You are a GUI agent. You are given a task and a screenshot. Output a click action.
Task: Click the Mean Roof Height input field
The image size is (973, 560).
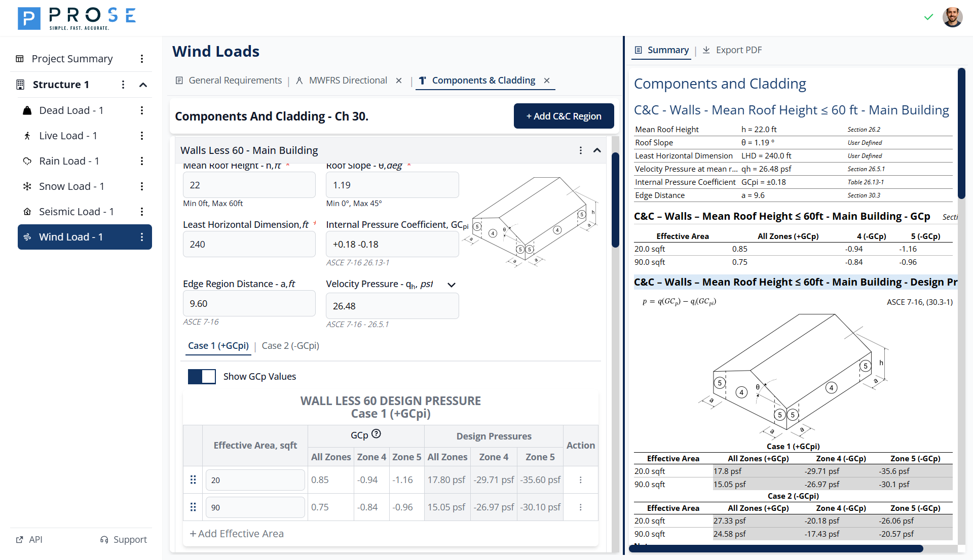click(x=249, y=185)
